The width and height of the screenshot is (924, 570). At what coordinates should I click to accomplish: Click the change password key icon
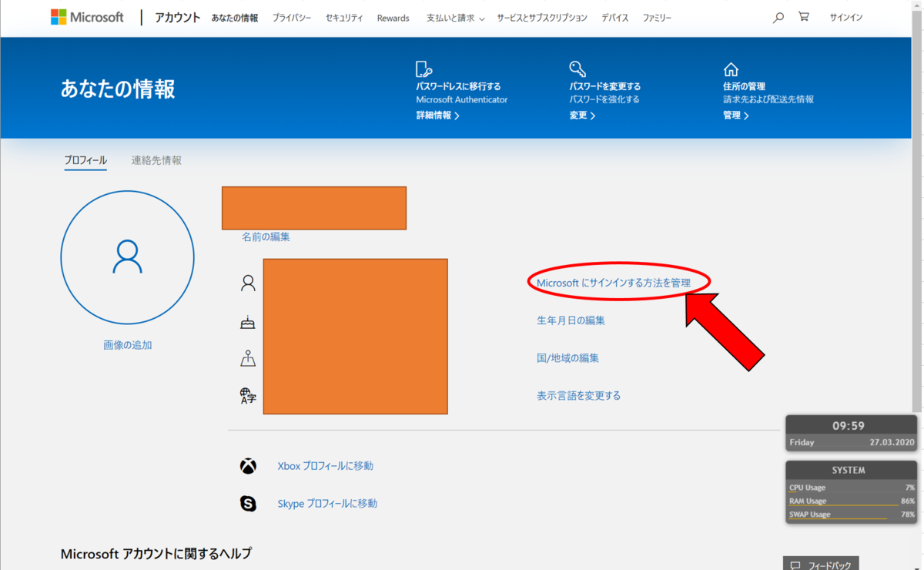coord(577,69)
